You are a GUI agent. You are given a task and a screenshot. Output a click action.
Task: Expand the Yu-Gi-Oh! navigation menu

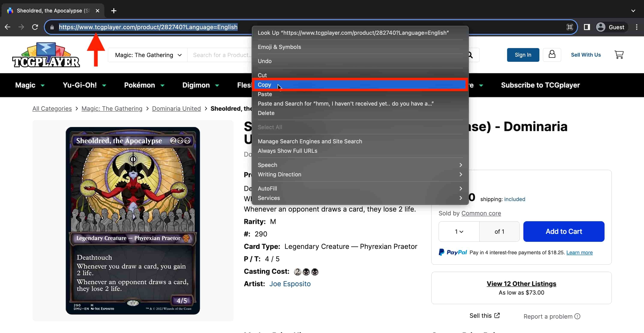click(84, 85)
